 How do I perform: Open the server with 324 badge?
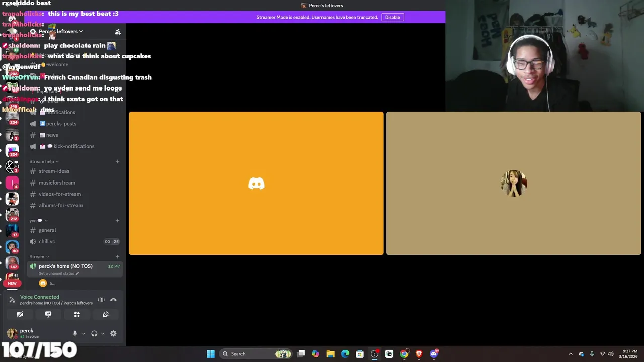(x=12, y=150)
